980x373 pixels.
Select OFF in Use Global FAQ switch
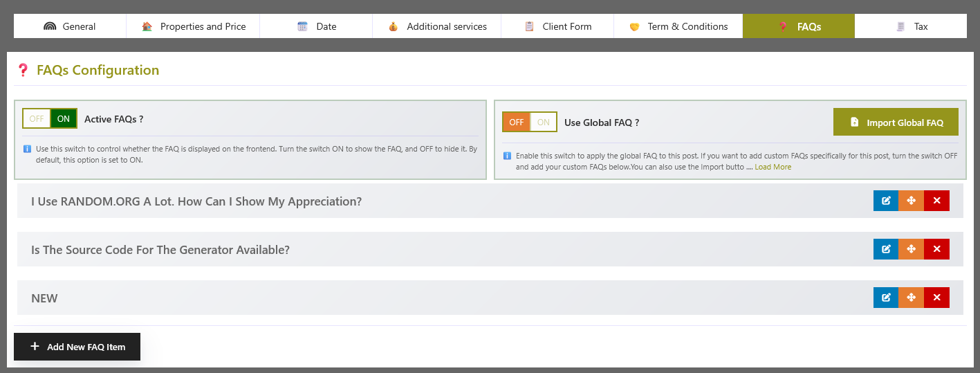tap(517, 122)
